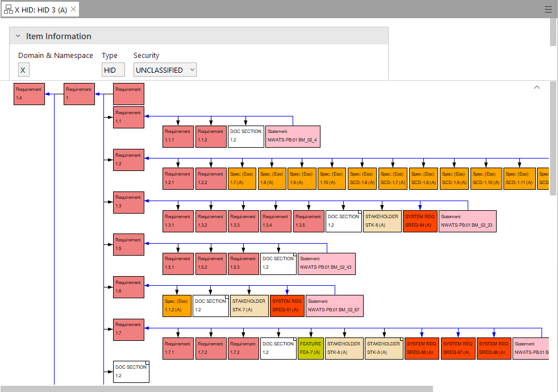Select the Requirement 1.2 node
This screenshot has height=392, width=558.
128,160
